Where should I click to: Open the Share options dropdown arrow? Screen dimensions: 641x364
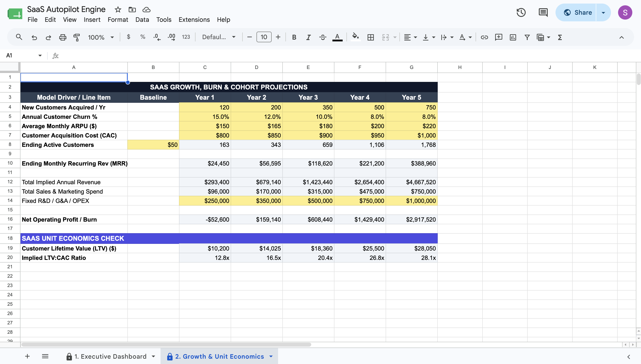[603, 12]
